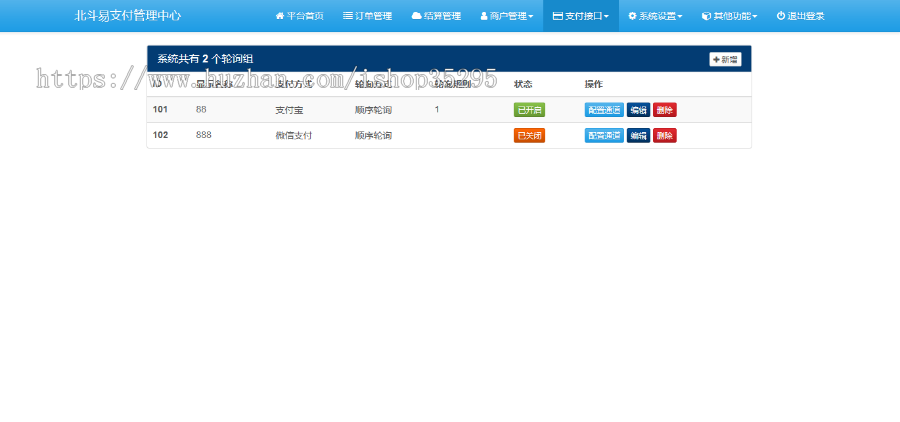Viewport: 900px width, 422px height.
Task: Delete polling group 102
Action: pos(665,135)
